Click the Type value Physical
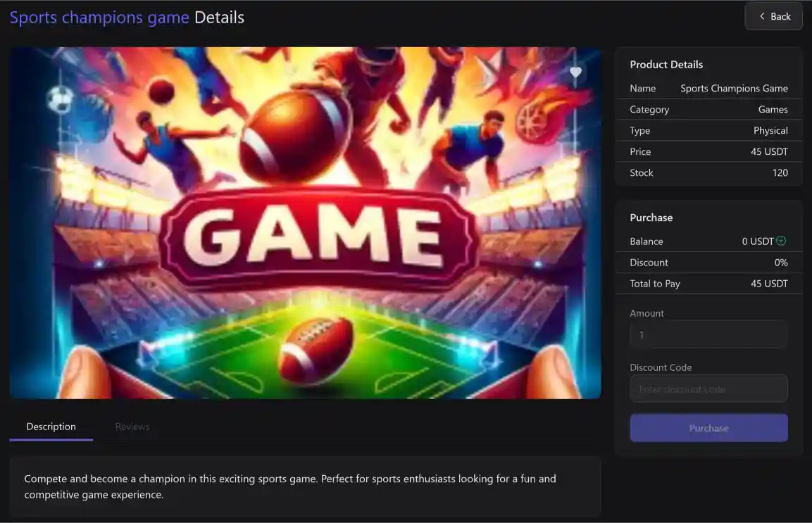Viewport: 812px width, 523px height. [770, 131]
